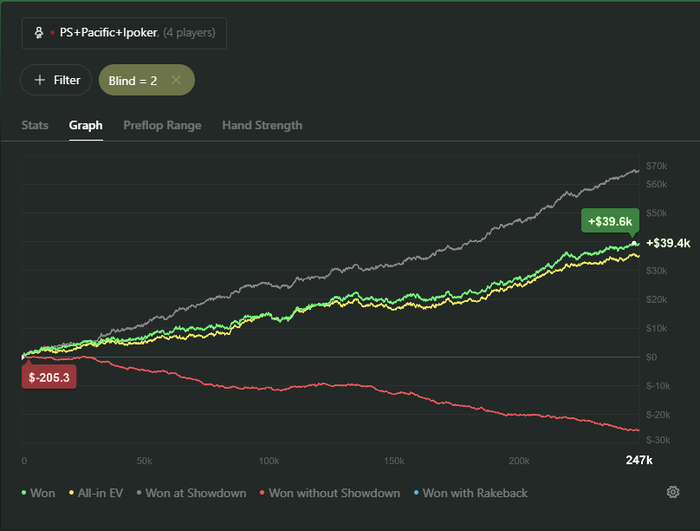Click the player icon beside PS+Pacific+Ipoker

(38, 33)
